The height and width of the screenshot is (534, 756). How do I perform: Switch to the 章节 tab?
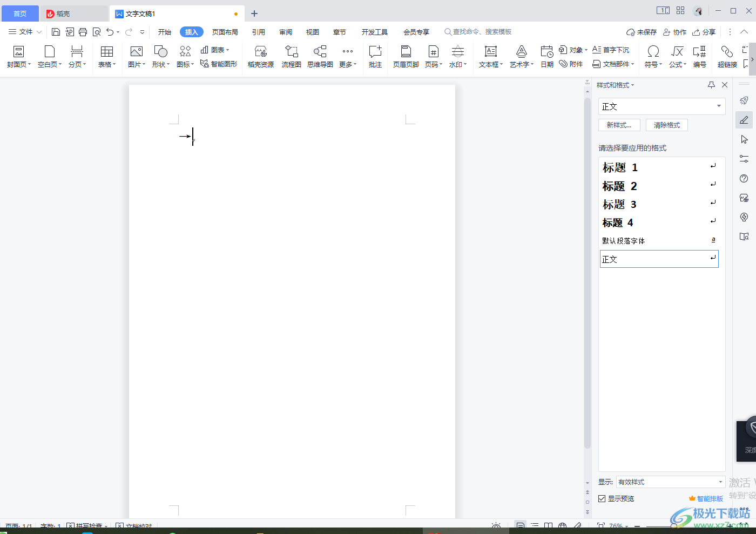pyautogui.click(x=339, y=32)
